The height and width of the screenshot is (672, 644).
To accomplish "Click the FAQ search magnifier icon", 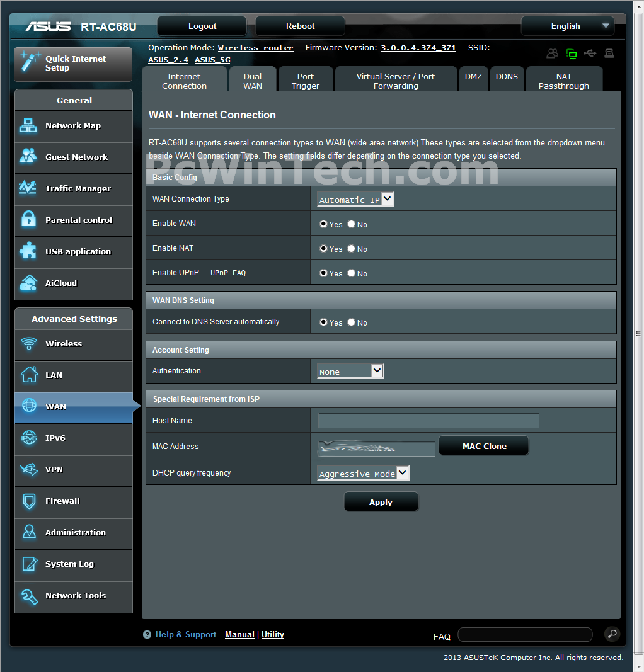I will [612, 634].
